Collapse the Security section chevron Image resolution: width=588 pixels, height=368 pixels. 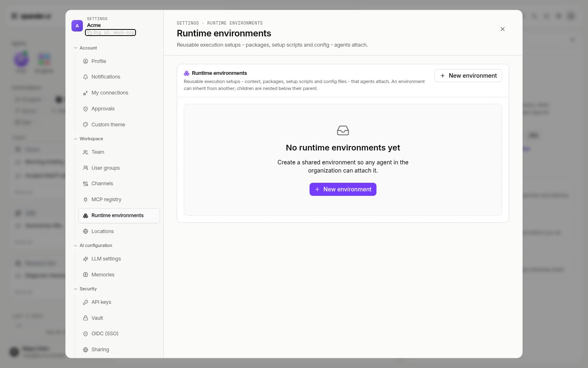click(76, 289)
